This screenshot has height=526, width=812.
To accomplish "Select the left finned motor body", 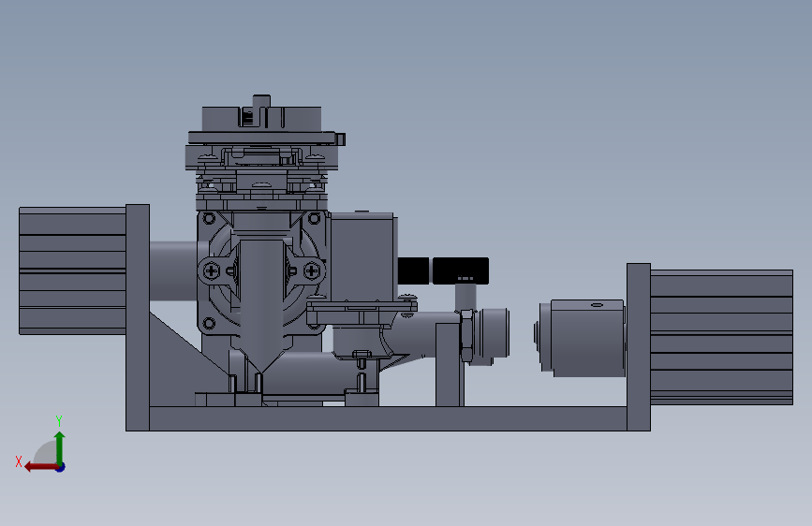I will click(72, 270).
